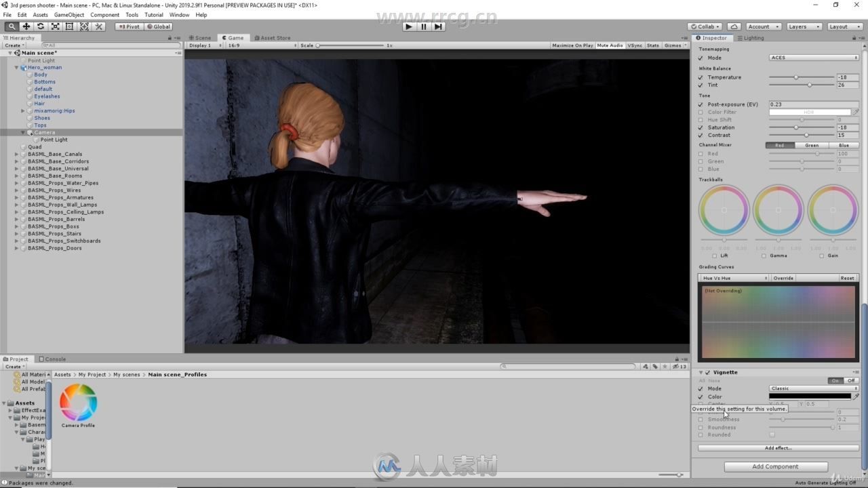Toggle Maximize On Play

[x=572, y=45]
